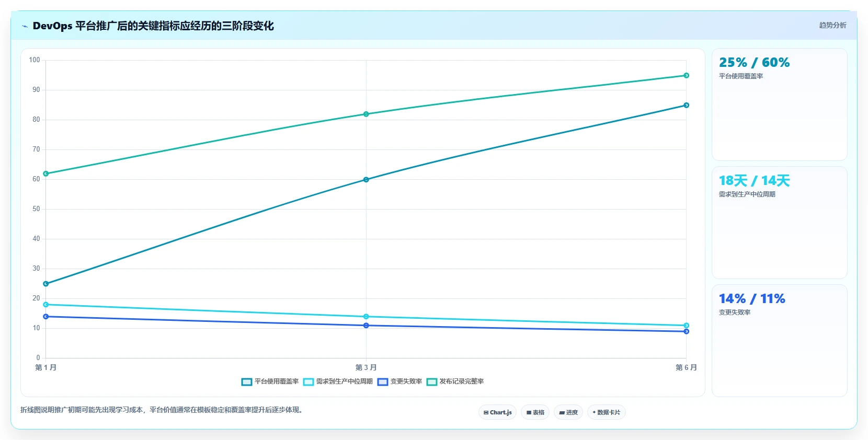
Task: Click the 折线图说明 footnote text
Action: coord(162,410)
